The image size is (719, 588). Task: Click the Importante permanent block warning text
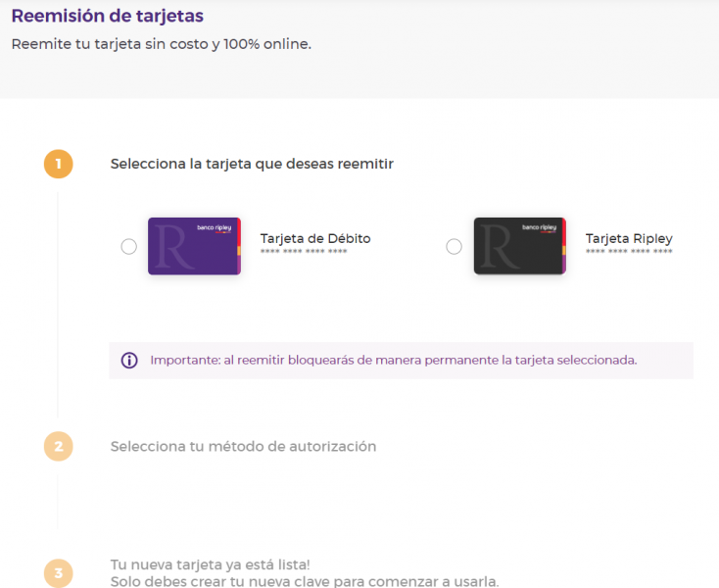click(x=393, y=360)
